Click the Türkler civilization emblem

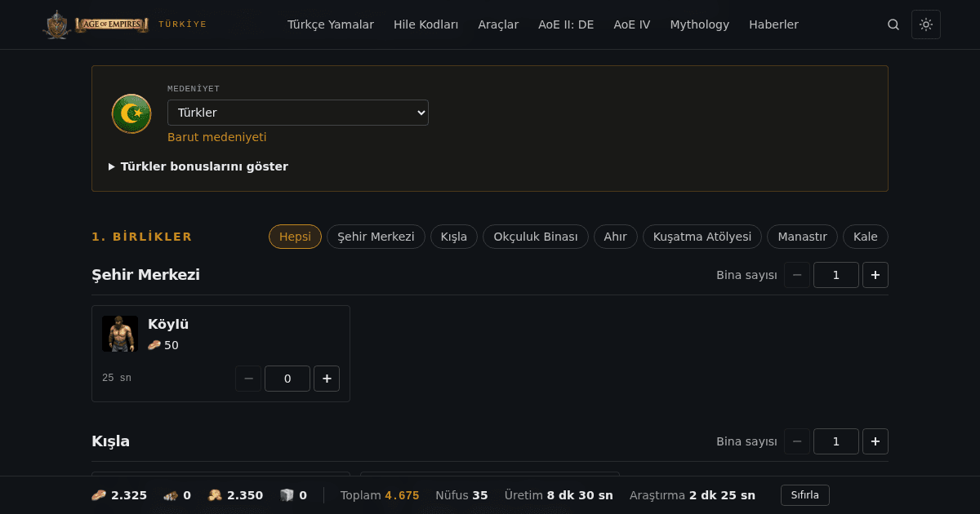pyautogui.click(x=131, y=113)
